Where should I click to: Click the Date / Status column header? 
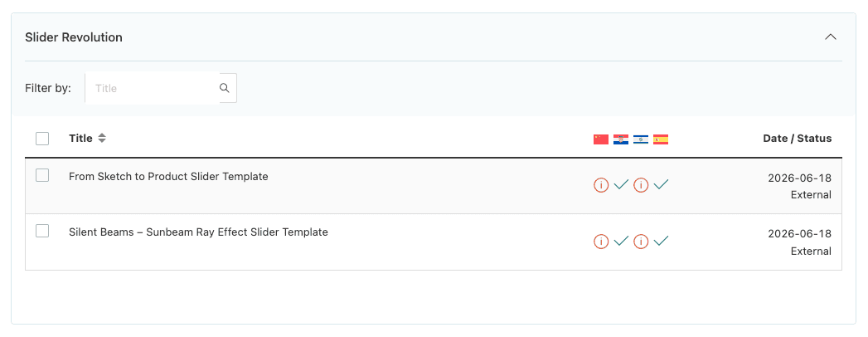pos(798,139)
